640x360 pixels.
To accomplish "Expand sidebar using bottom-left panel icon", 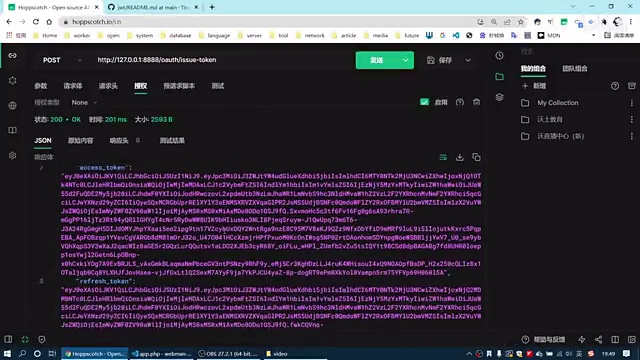I will [x=8, y=339].
